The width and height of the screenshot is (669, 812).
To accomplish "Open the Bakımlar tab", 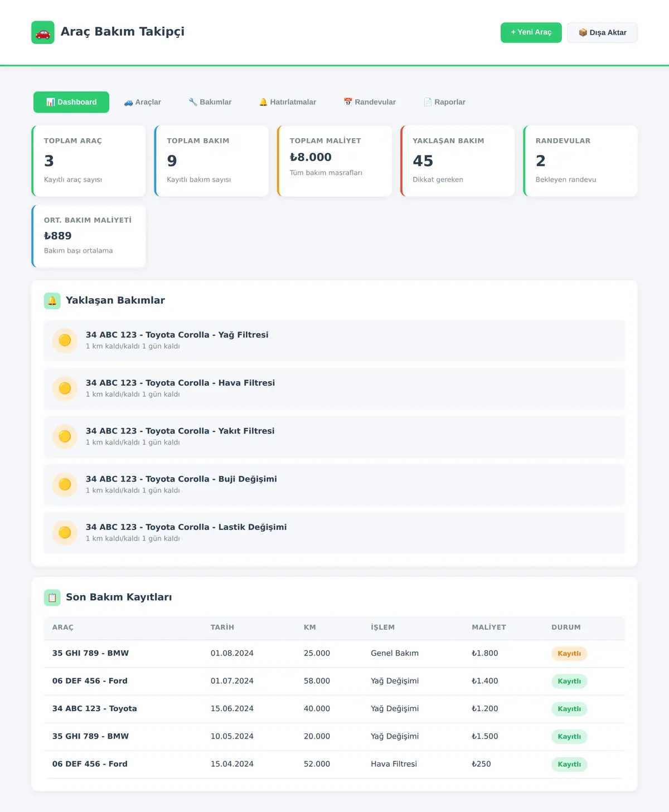I will pyautogui.click(x=210, y=102).
